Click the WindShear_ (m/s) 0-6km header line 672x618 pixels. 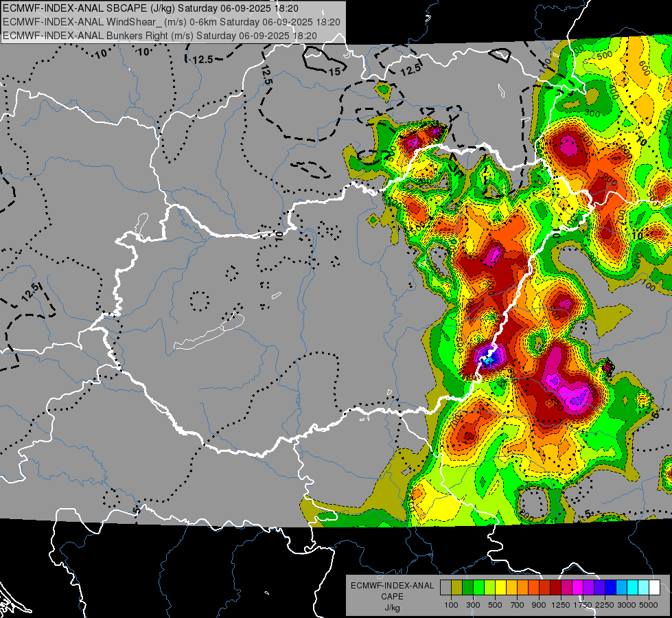tap(172, 22)
